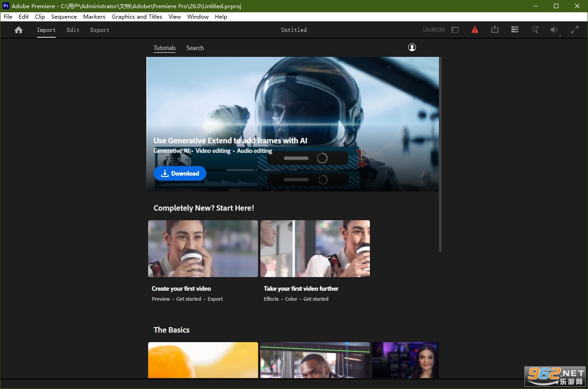The width and height of the screenshot is (588, 389).
Task: Click the LEARNING workspace label
Action: (x=434, y=30)
